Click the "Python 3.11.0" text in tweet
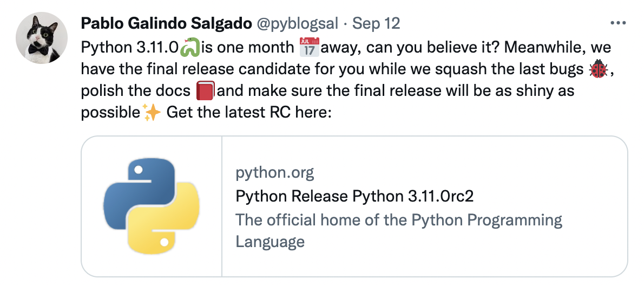Viewport: 644px width, 285px height. (x=130, y=48)
